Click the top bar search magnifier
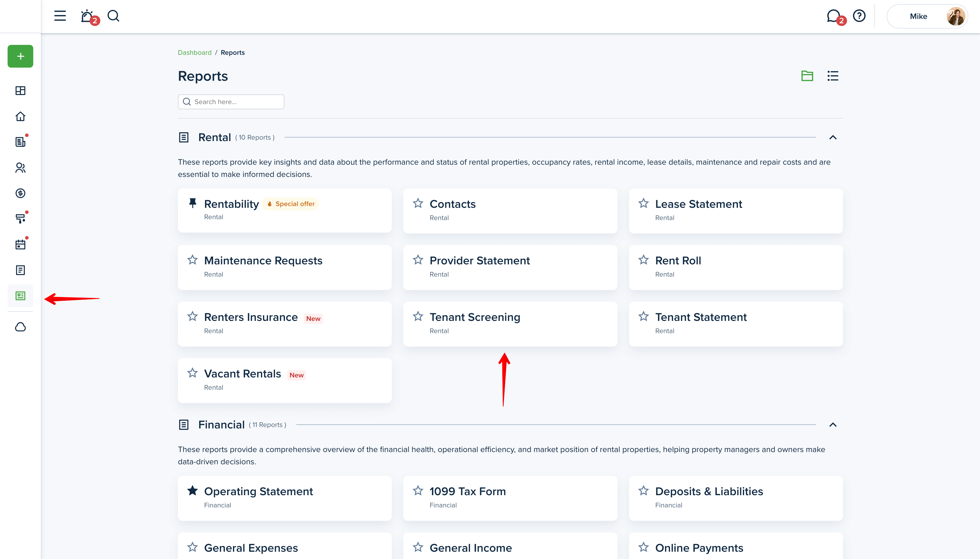Image resolution: width=980 pixels, height=559 pixels. coord(113,16)
